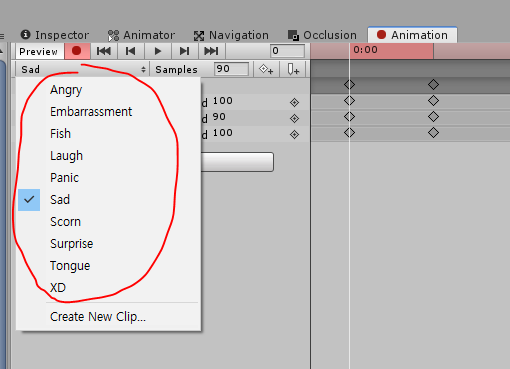Play the animation clip
This screenshot has width=510, height=369.
point(158,51)
